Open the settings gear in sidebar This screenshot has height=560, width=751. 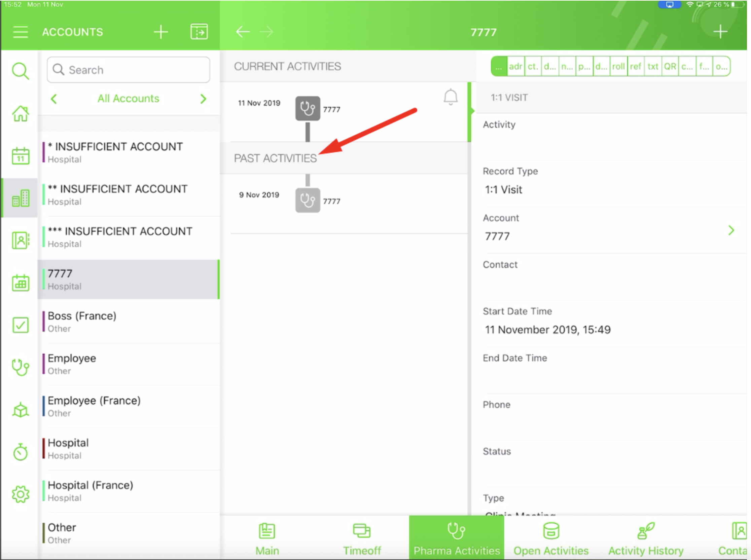click(21, 494)
